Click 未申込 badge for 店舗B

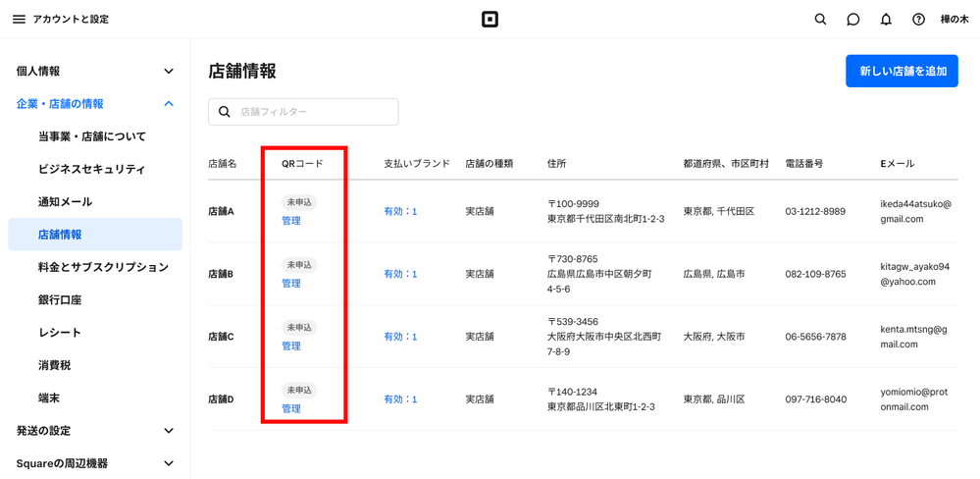299,264
